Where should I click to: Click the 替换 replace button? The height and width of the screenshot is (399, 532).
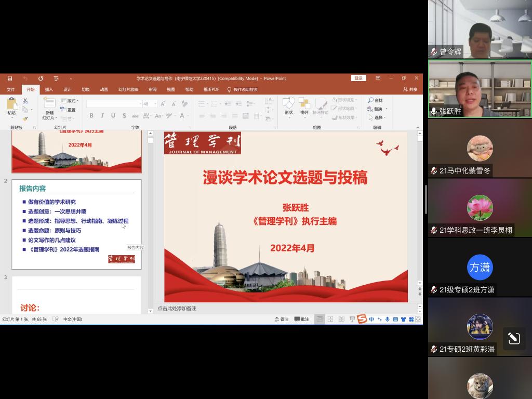click(x=377, y=109)
